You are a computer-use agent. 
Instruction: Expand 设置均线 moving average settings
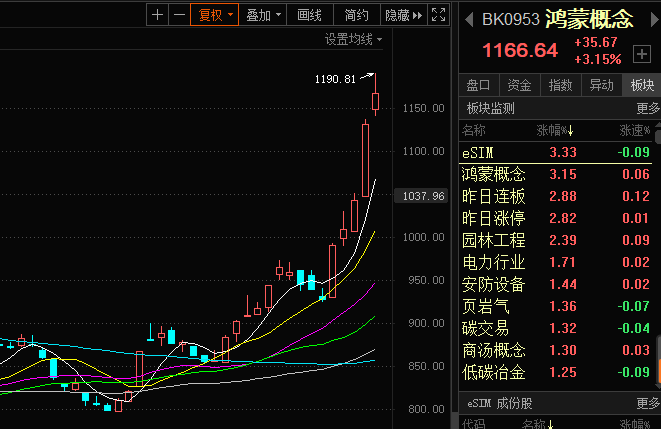(x=353, y=40)
